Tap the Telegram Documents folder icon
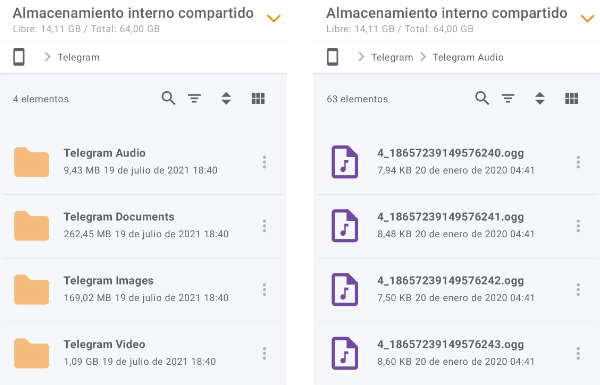This screenshot has height=385, width=600. 31,226
